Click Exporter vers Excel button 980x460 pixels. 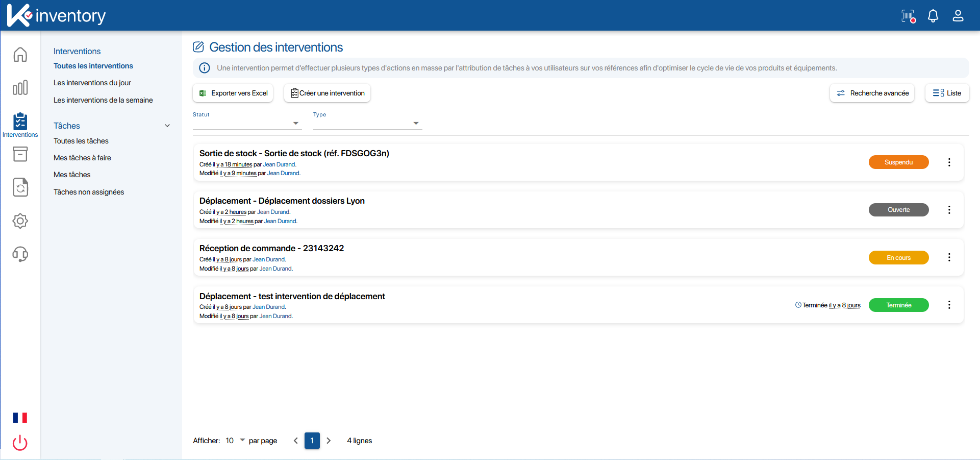coord(233,93)
